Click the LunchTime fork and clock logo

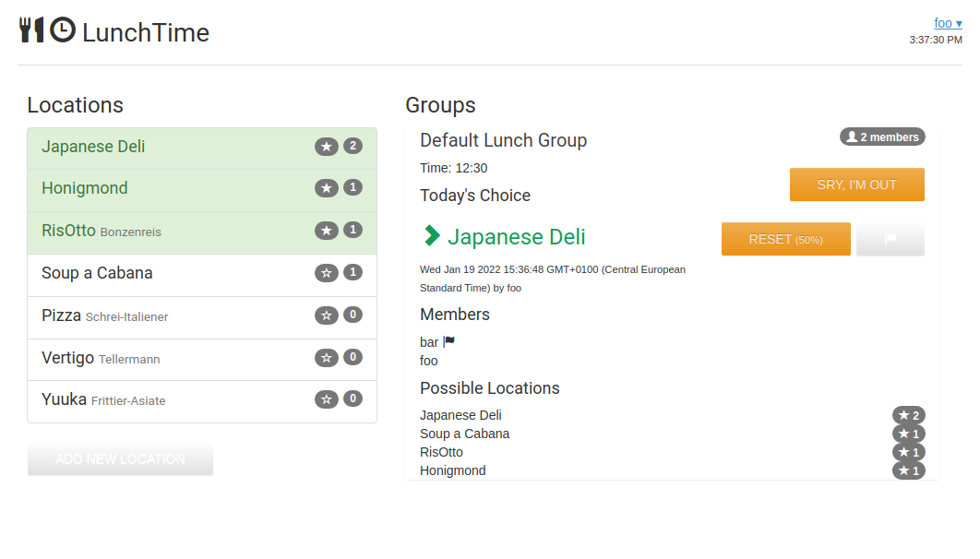tap(47, 30)
